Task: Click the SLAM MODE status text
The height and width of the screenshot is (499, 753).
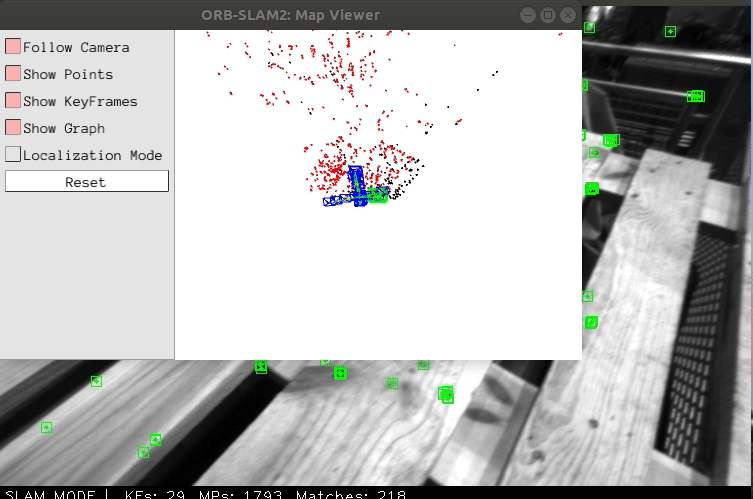Action: [50, 494]
